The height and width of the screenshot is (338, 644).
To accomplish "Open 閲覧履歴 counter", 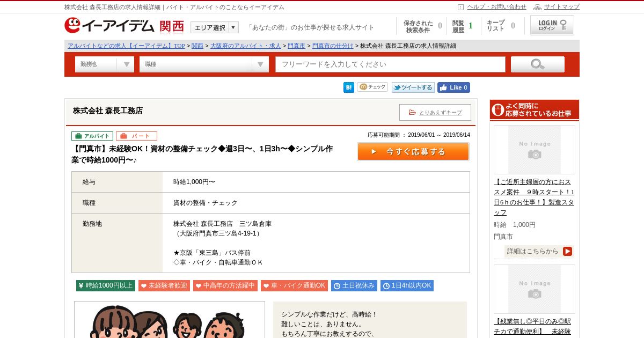I will tap(463, 26).
